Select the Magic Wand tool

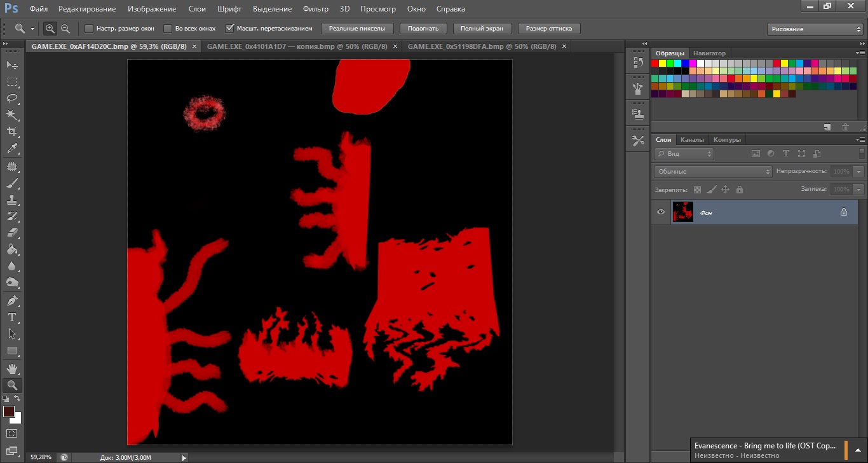coord(12,115)
